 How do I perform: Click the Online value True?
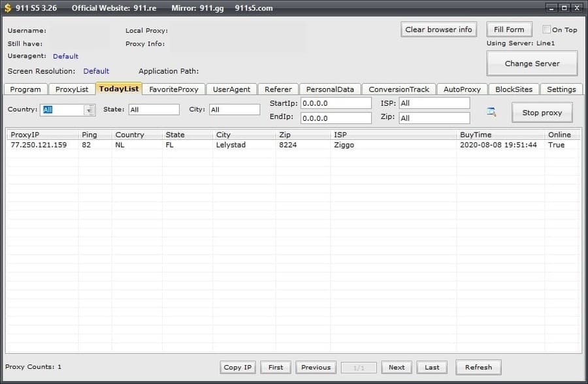coord(556,145)
